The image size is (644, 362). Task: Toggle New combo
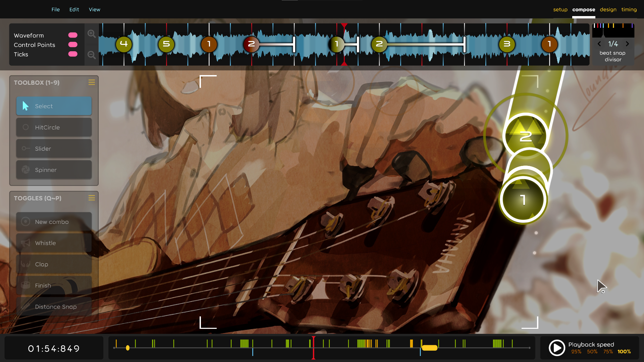pos(54,222)
